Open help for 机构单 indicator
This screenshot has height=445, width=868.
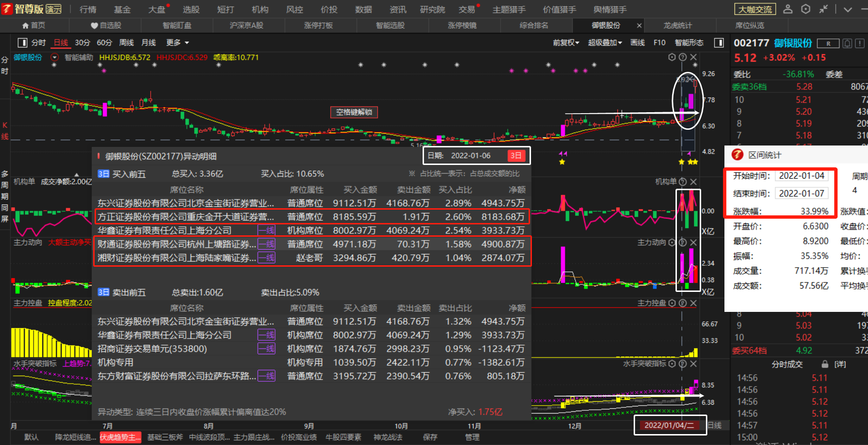pyautogui.click(x=683, y=182)
